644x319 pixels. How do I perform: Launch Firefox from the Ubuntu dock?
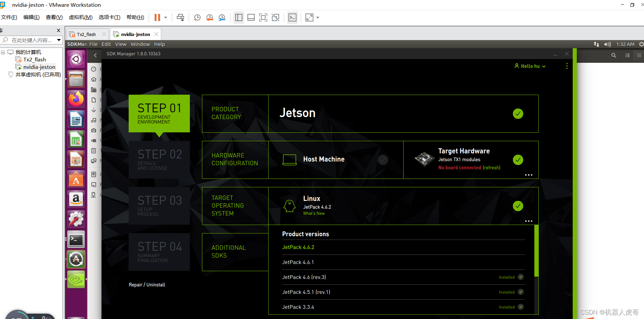76,99
